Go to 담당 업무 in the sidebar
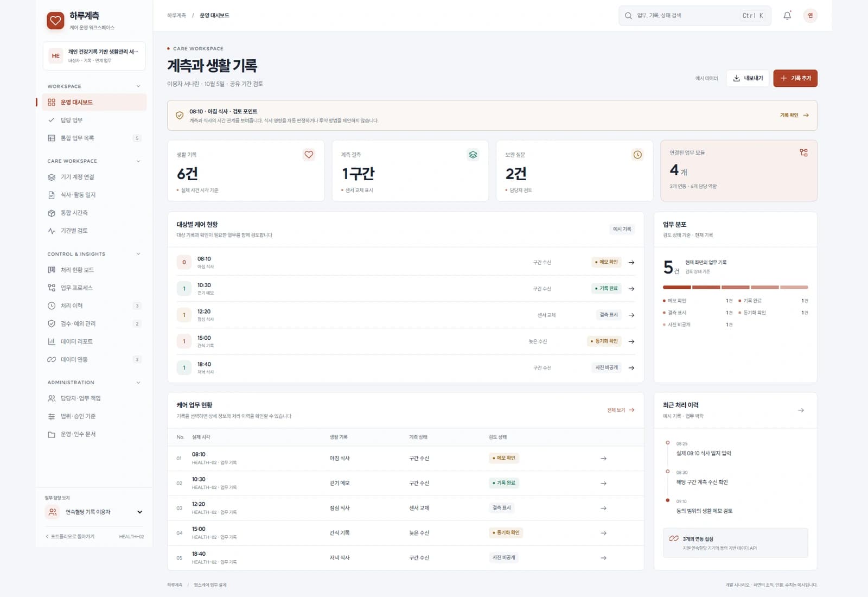The image size is (868, 597). 94,120
